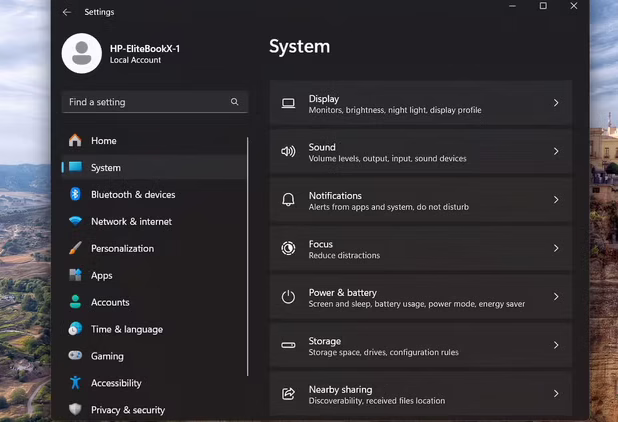This screenshot has width=618, height=422.
Task: Open Apps via its sidebar icon
Action: (x=75, y=275)
